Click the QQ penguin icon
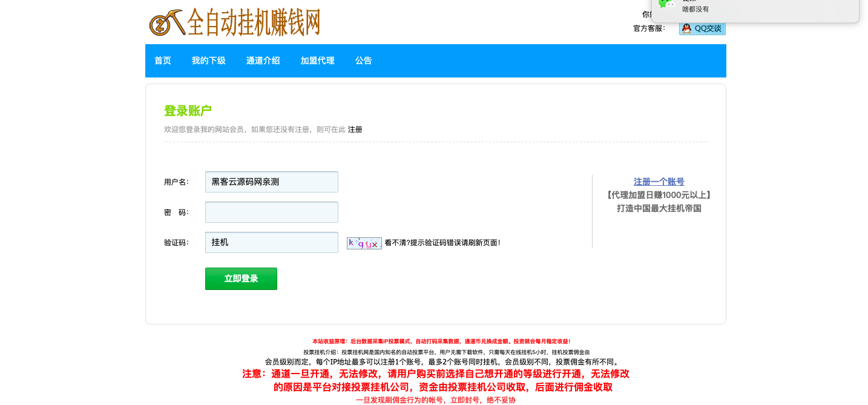 pyautogui.click(x=686, y=28)
